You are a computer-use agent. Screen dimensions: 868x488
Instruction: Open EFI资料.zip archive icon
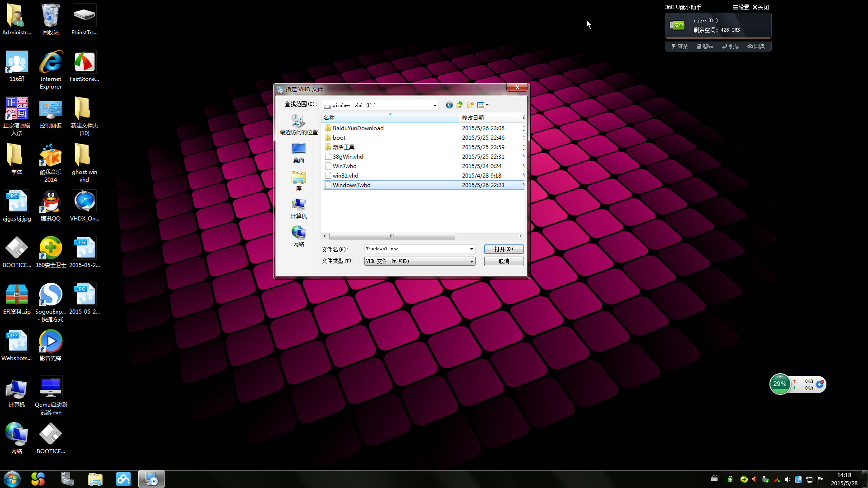point(17,299)
